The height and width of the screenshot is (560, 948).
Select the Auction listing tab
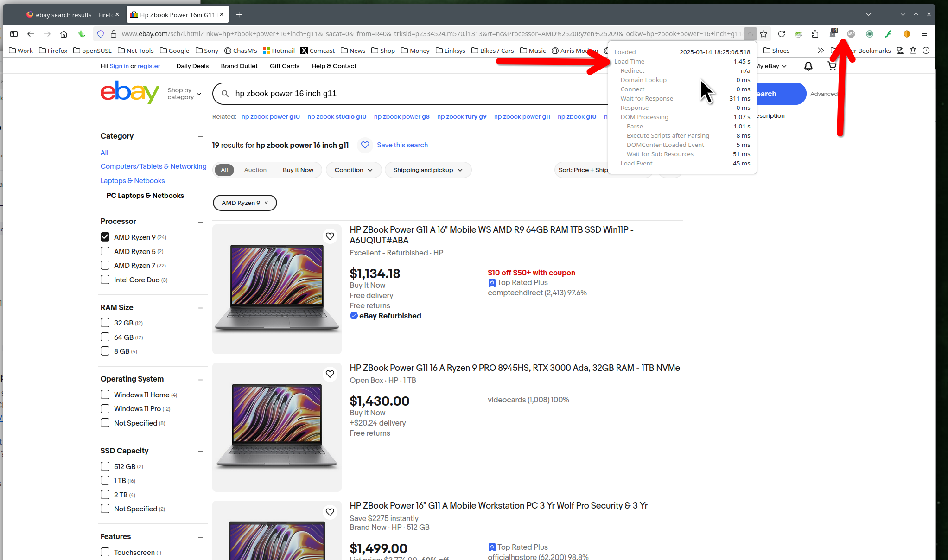point(255,170)
